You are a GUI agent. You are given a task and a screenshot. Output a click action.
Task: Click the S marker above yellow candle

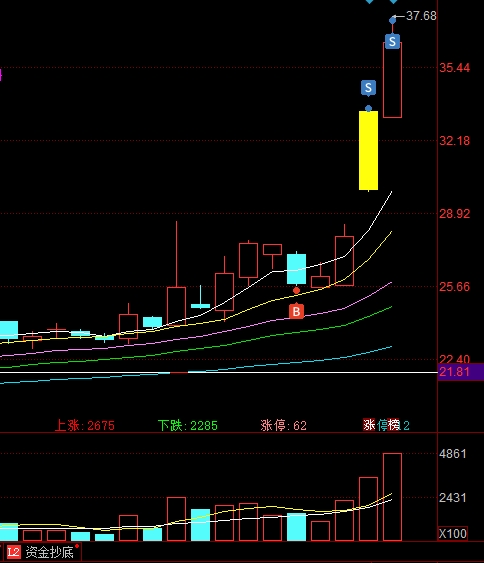pyautogui.click(x=368, y=88)
